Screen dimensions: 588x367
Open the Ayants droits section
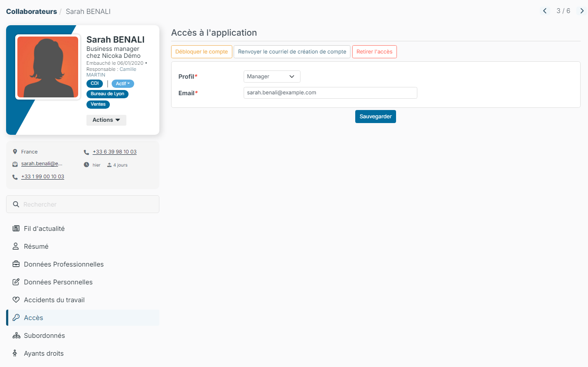coord(83,354)
